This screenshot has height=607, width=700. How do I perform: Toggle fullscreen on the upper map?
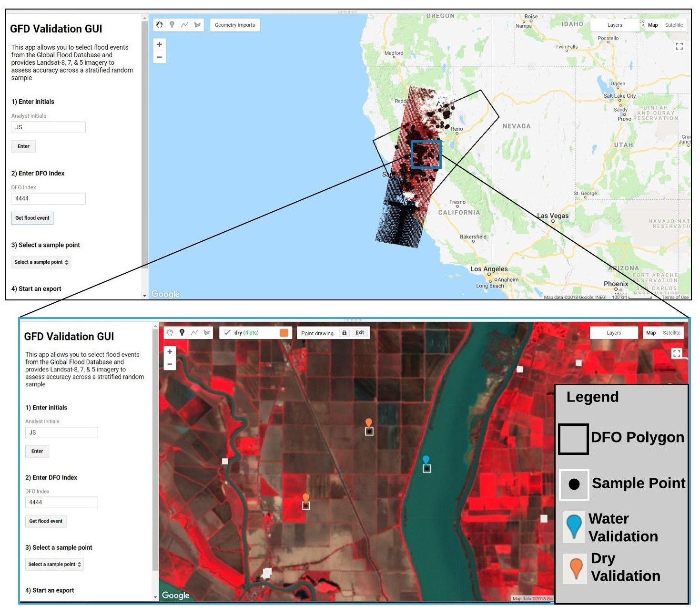click(x=680, y=46)
